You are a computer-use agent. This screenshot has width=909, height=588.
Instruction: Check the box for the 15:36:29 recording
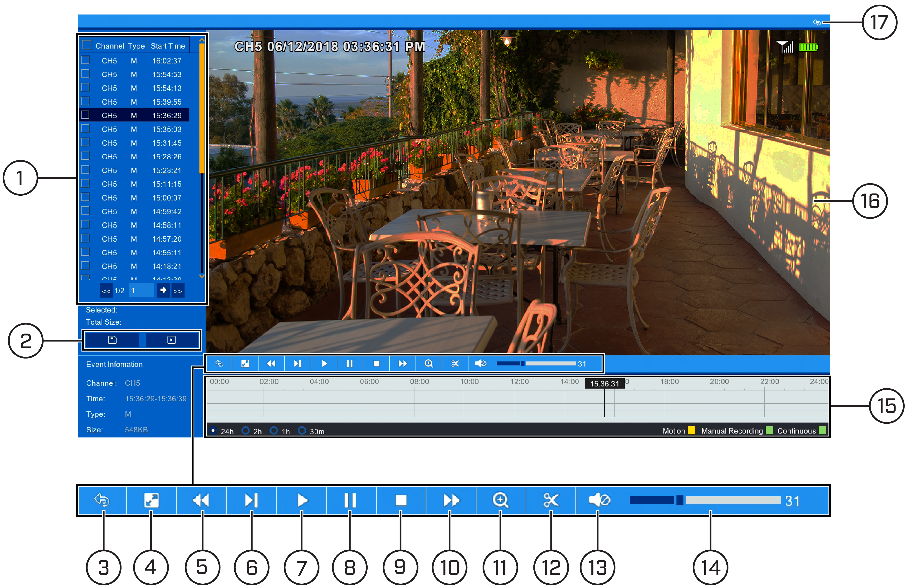(x=86, y=115)
